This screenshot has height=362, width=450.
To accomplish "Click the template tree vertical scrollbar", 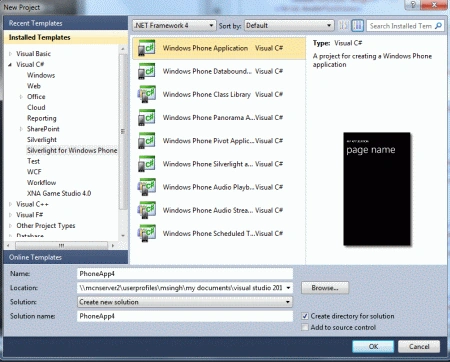I will point(123,131).
